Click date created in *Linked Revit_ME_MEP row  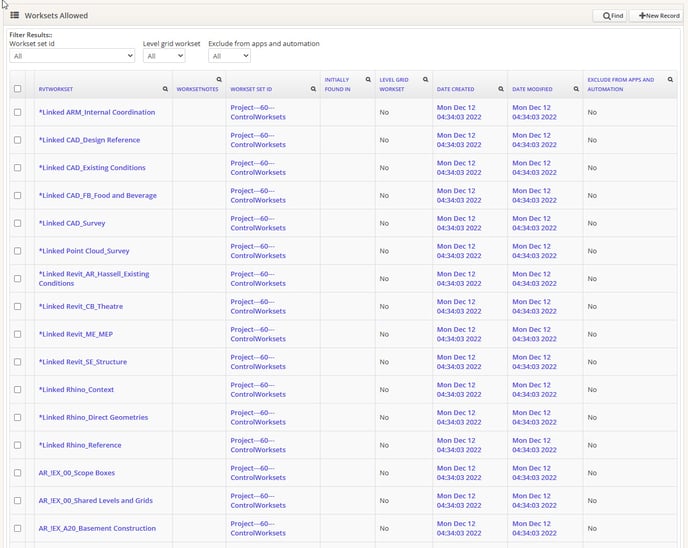click(459, 334)
